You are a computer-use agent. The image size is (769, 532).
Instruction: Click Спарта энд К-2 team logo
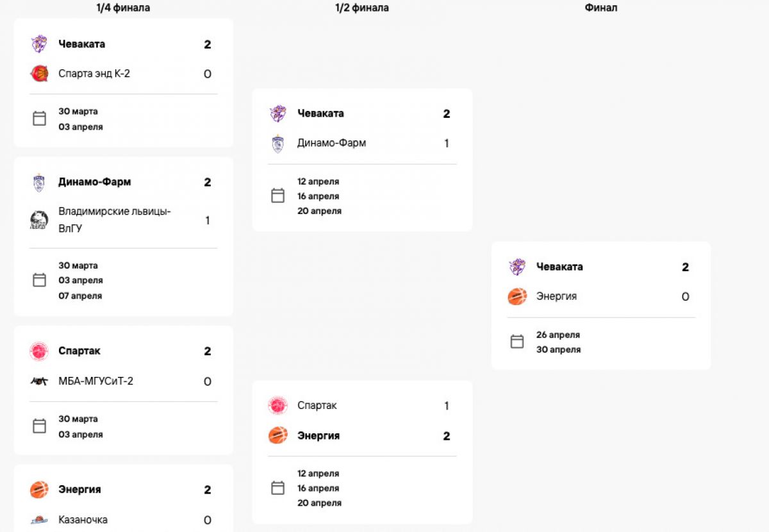tap(39, 74)
